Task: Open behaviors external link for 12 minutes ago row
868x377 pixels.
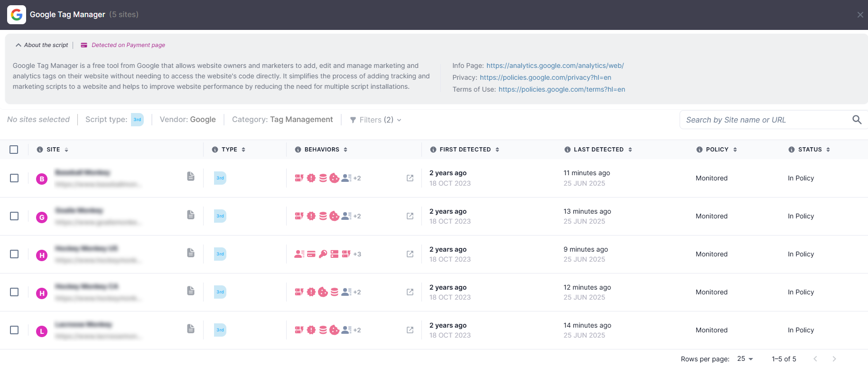Action: pyautogui.click(x=410, y=292)
